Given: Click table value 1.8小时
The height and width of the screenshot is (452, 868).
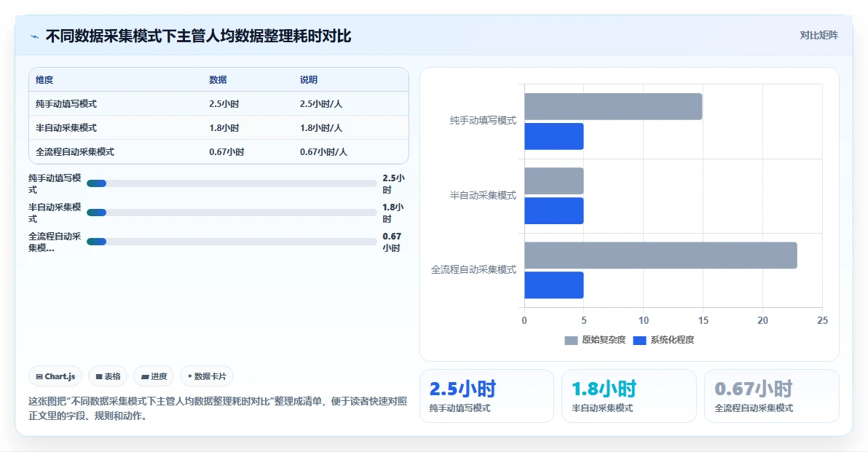Looking at the screenshot, I should pyautogui.click(x=224, y=128).
